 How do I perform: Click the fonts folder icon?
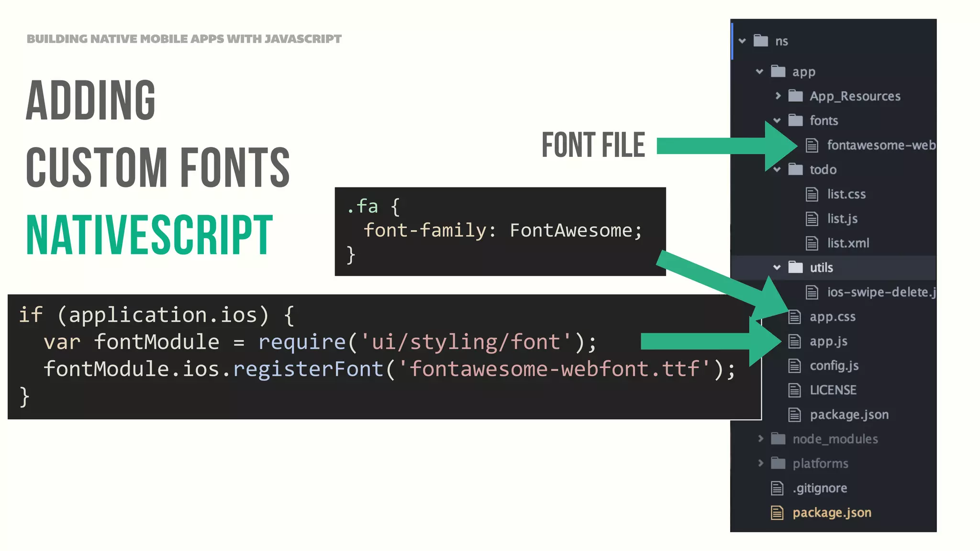pos(795,120)
